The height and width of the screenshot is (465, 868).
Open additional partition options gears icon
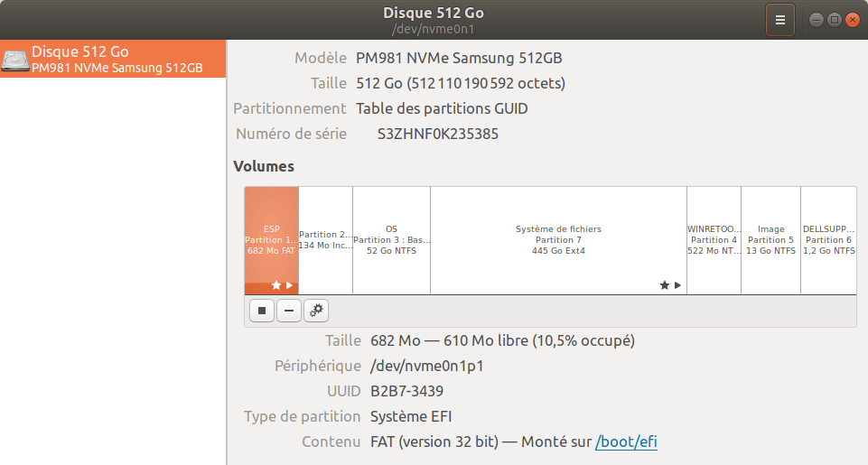316,311
